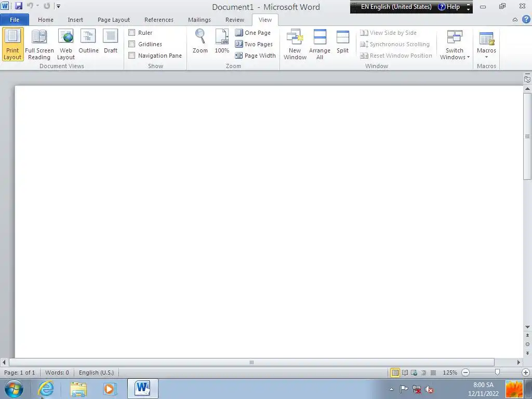Open the File tab

pos(15,20)
